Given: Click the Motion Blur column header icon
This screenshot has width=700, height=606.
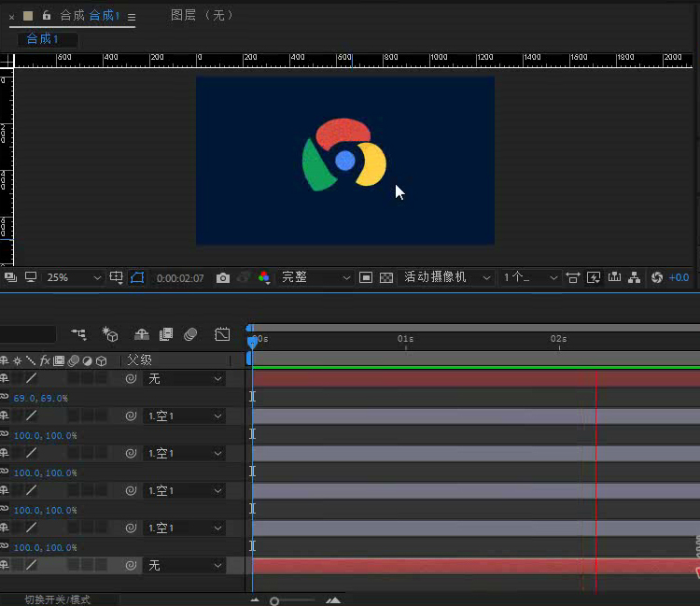Looking at the screenshot, I should pos(73,360).
